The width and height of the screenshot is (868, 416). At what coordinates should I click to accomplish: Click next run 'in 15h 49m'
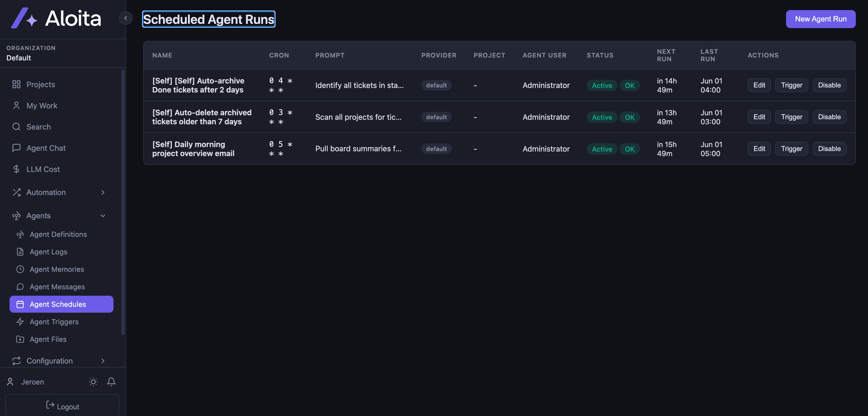tap(667, 149)
